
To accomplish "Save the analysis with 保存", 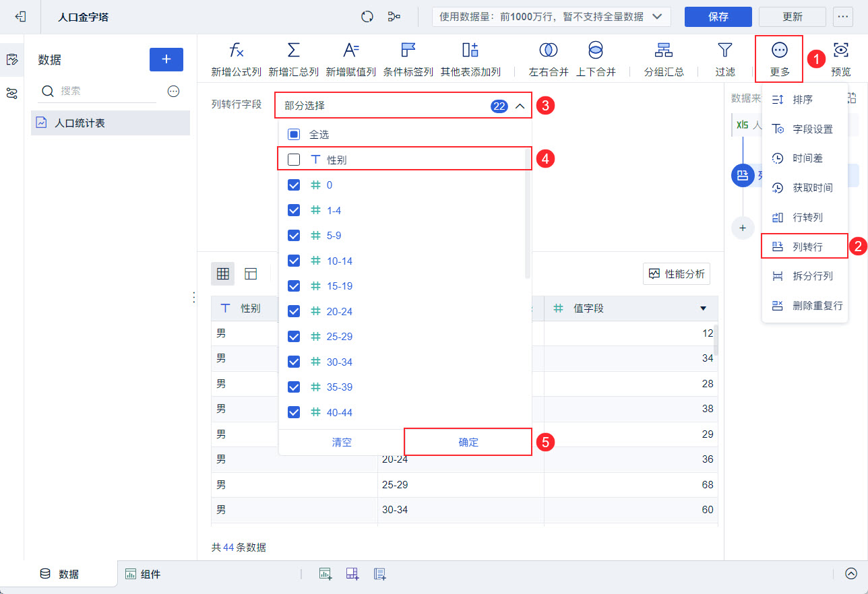I will coord(718,17).
